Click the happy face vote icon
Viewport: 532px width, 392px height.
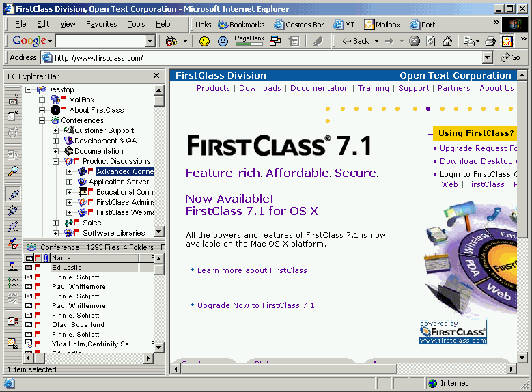tap(204, 41)
